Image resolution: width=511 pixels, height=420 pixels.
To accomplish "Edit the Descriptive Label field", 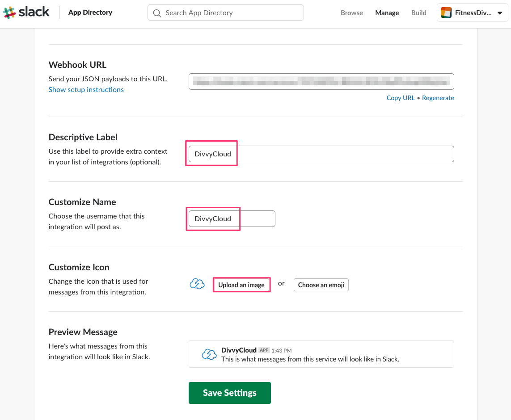I will [x=321, y=154].
